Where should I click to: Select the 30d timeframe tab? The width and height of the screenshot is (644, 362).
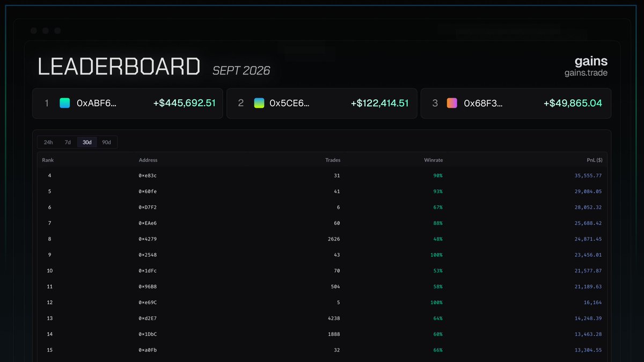pos(87,142)
